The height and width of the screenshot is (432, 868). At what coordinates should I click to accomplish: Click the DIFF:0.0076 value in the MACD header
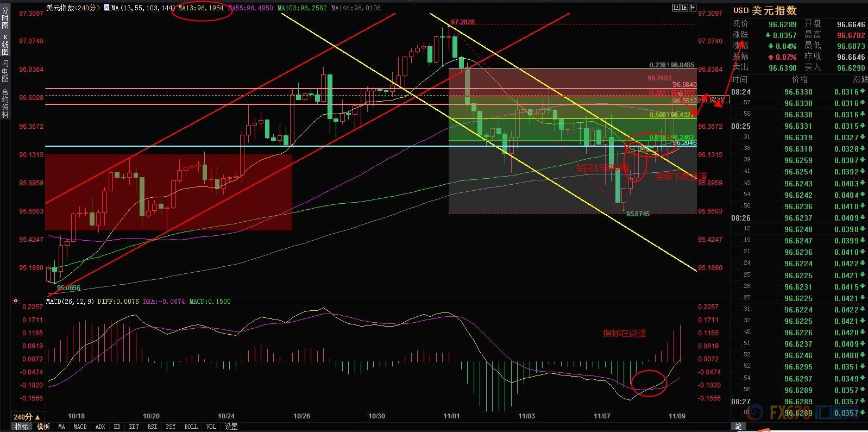[x=118, y=300]
